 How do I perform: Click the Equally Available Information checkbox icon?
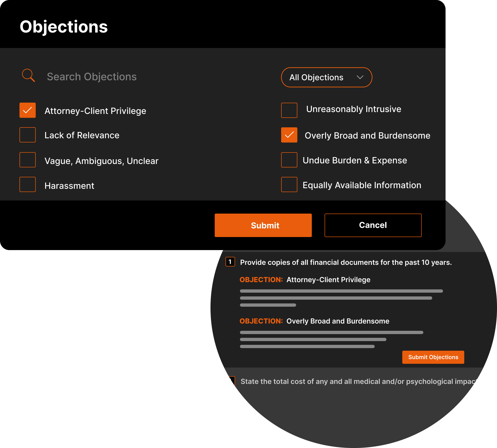tap(288, 186)
